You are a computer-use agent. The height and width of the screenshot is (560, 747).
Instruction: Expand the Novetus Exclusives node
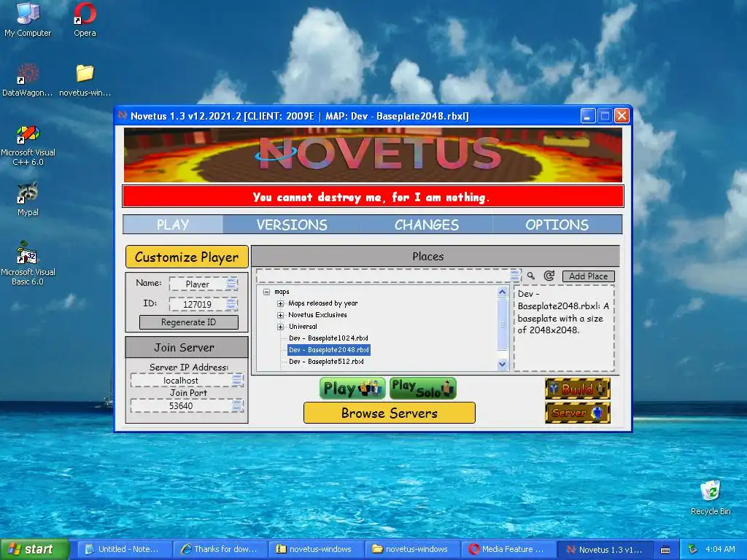(281, 315)
